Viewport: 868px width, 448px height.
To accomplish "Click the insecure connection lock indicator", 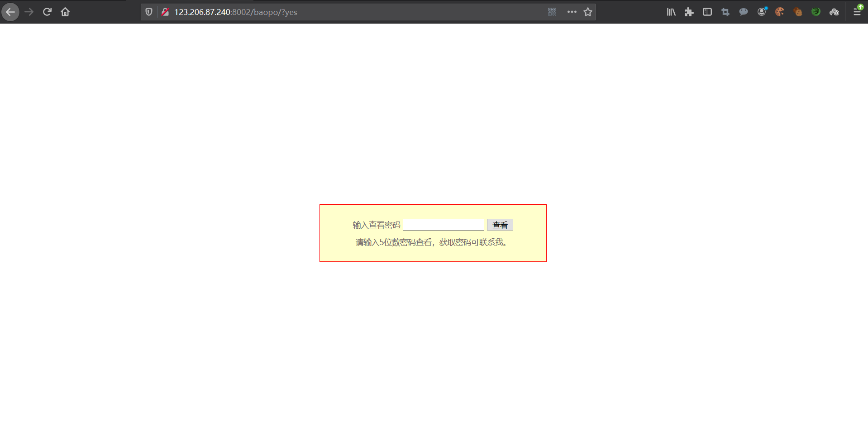I will click(166, 12).
